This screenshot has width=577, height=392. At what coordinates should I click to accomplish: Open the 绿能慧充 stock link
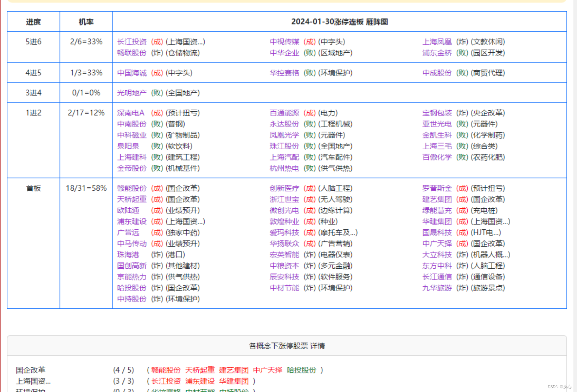click(437, 210)
